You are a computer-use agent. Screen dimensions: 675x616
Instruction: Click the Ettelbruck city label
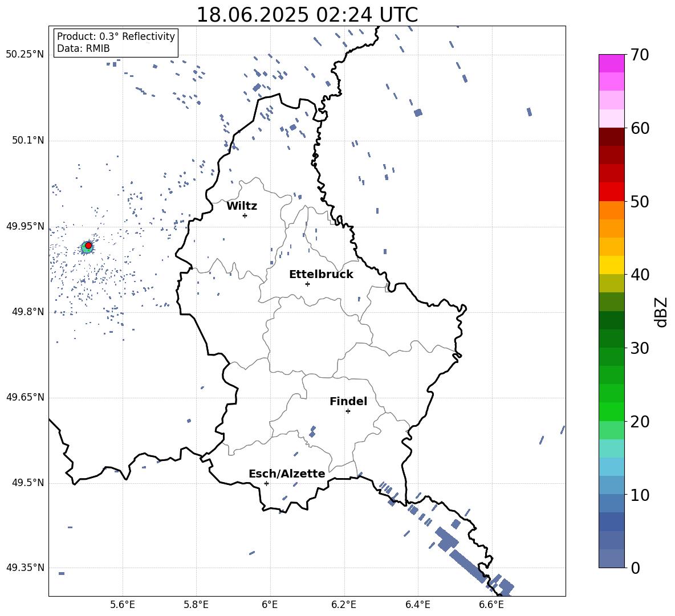[x=321, y=275]
